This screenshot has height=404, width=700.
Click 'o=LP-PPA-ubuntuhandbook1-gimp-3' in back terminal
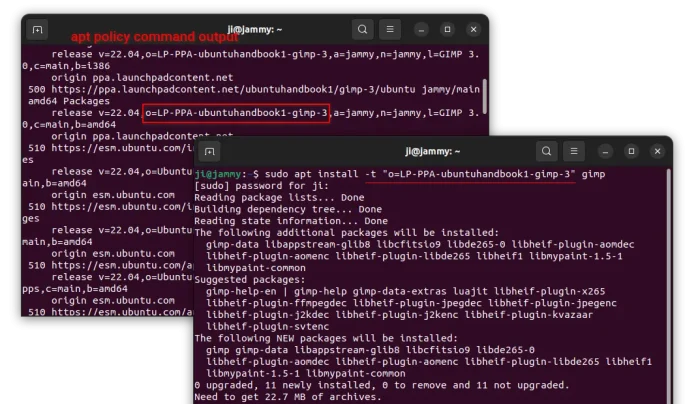(236, 113)
